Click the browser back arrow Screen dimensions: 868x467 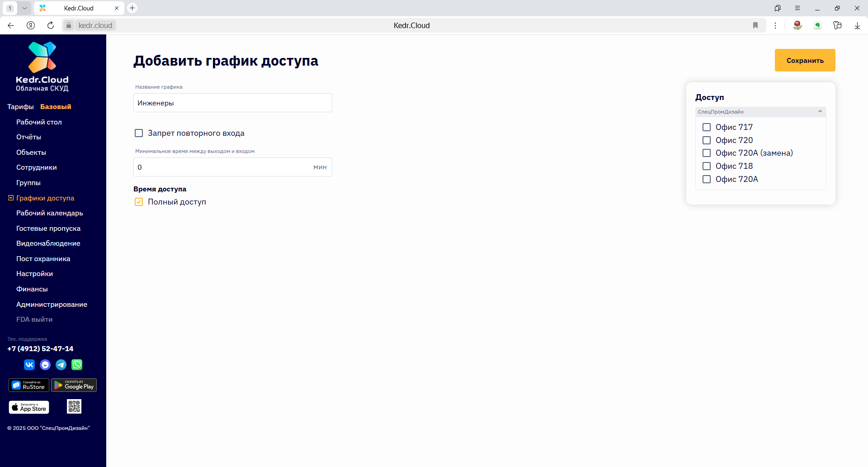[x=11, y=25]
